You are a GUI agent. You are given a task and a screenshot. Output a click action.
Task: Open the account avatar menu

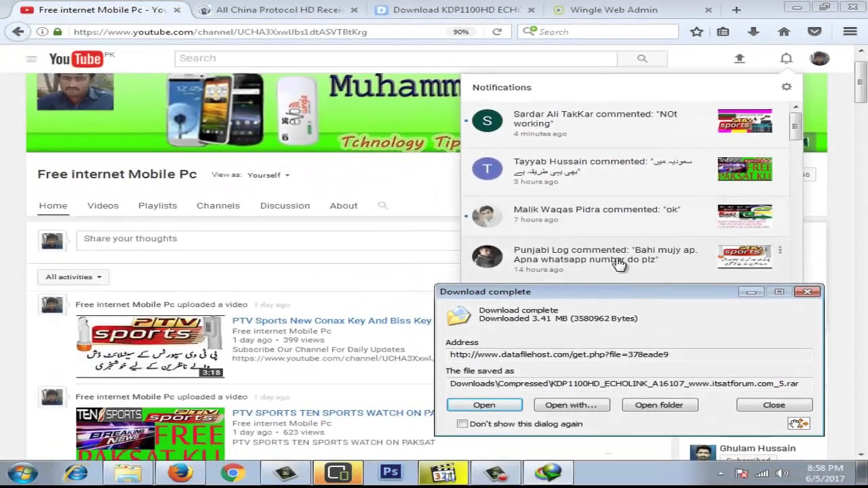819,59
